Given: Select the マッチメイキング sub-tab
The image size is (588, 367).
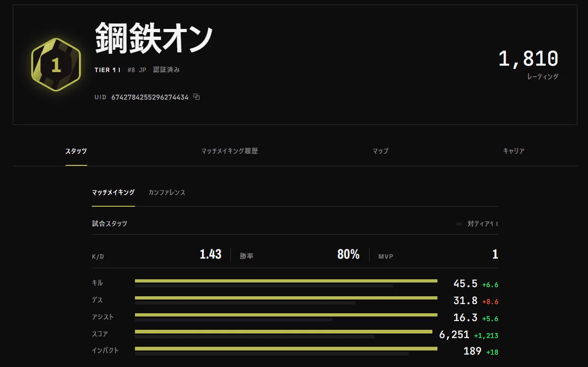Looking at the screenshot, I should (x=113, y=192).
